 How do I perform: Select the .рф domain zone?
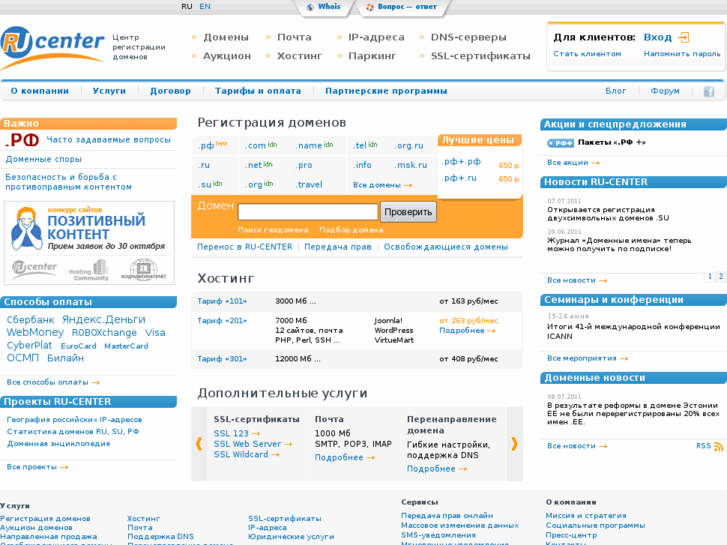(206, 146)
